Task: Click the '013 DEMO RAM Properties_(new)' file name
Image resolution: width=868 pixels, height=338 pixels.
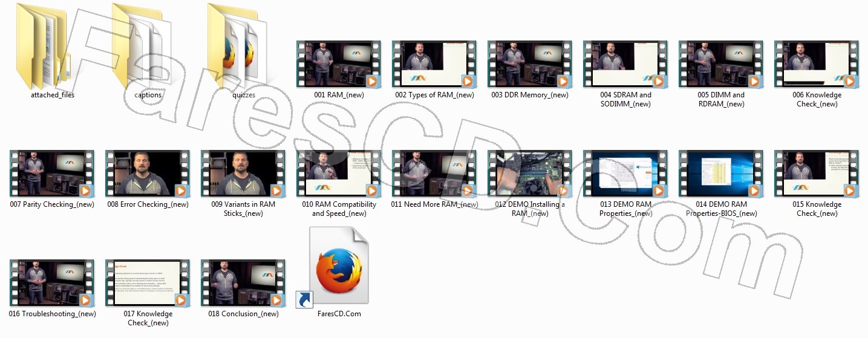Action: pos(625,209)
